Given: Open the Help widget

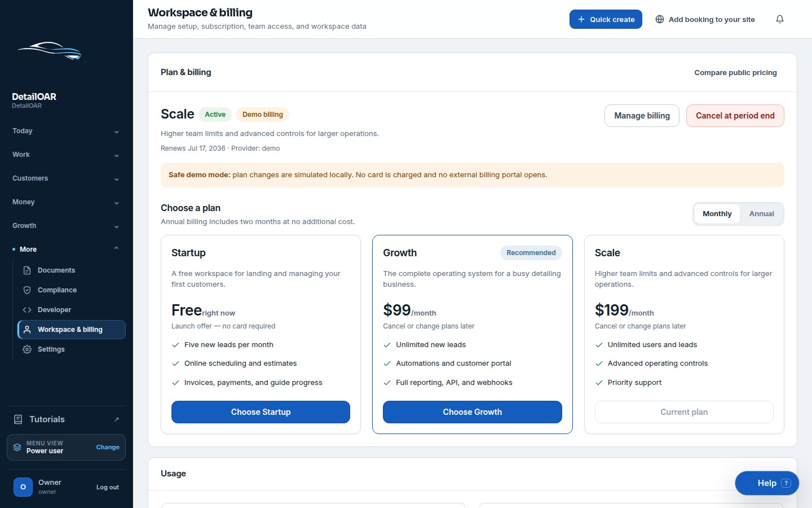Looking at the screenshot, I should (x=767, y=483).
